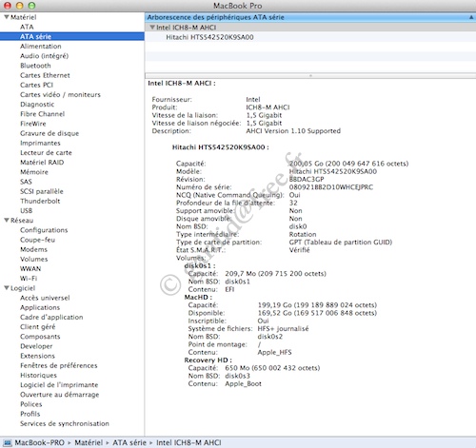Select Applications under Logiciel
This screenshot has width=476, height=448.
[x=40, y=307]
